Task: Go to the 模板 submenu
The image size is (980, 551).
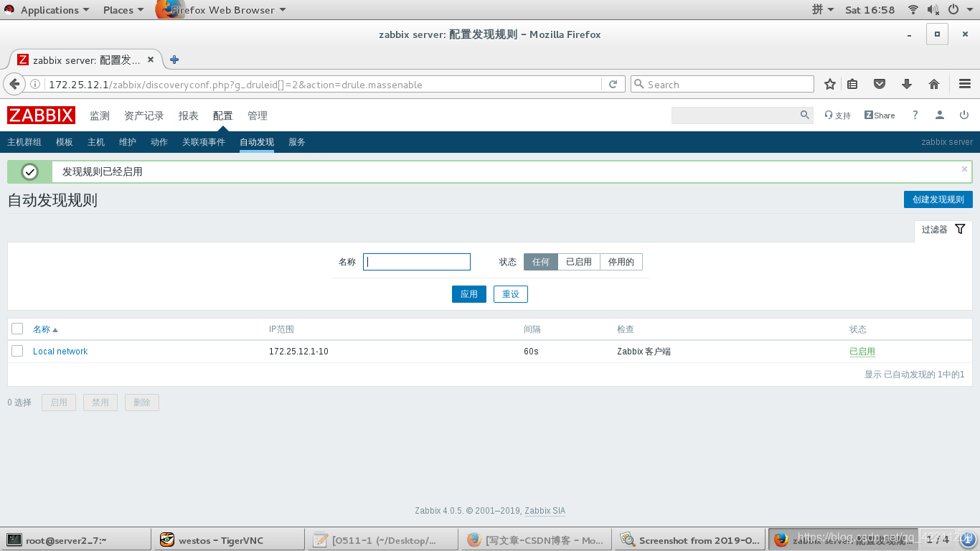Action: [65, 142]
